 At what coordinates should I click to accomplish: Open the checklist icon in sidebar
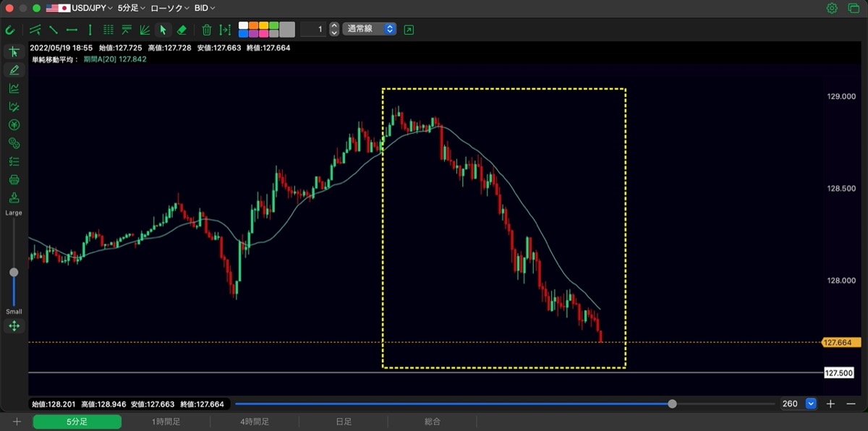pyautogui.click(x=14, y=161)
